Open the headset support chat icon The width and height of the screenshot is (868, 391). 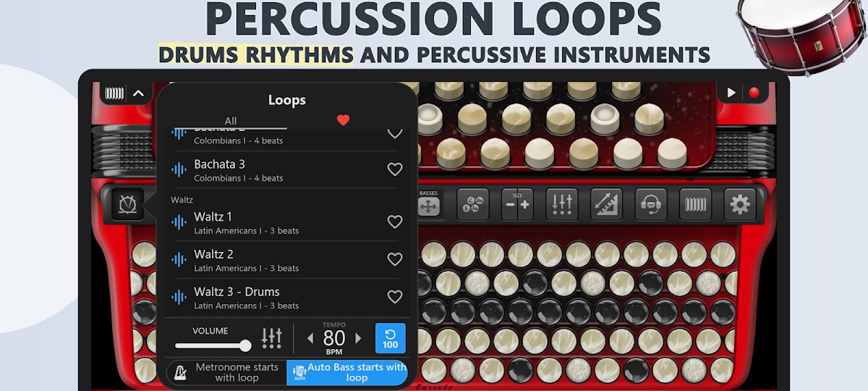point(651,205)
